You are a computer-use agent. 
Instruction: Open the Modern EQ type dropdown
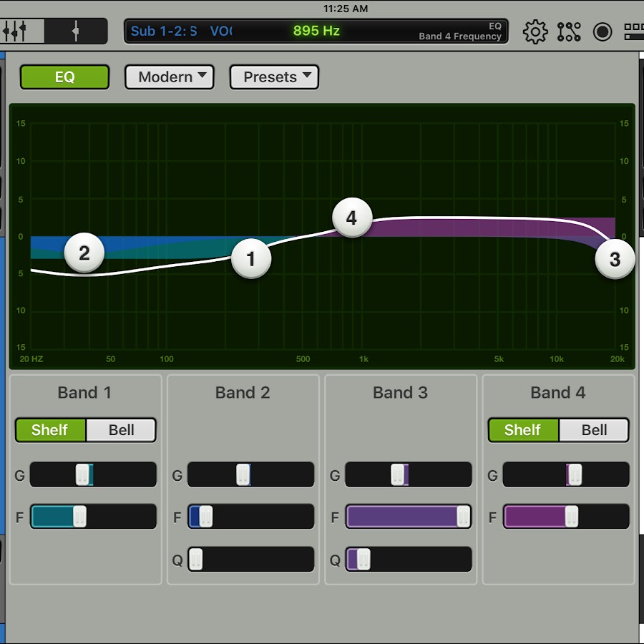(x=170, y=77)
